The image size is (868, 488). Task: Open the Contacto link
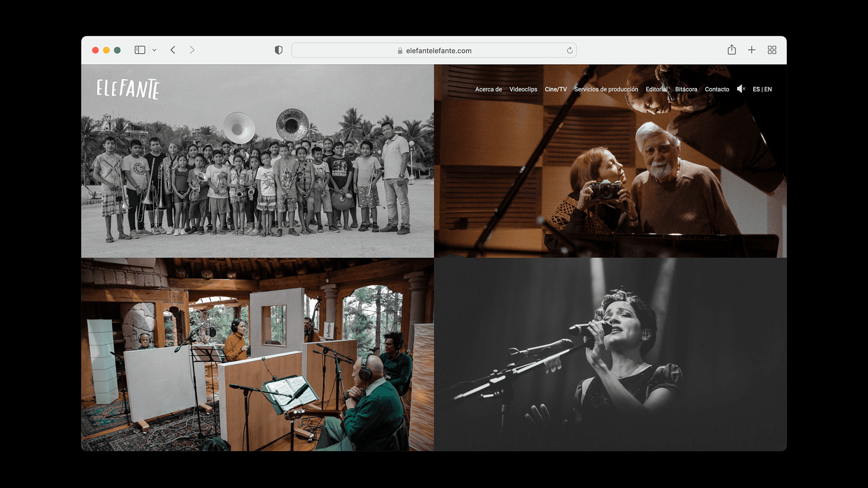[x=717, y=89]
